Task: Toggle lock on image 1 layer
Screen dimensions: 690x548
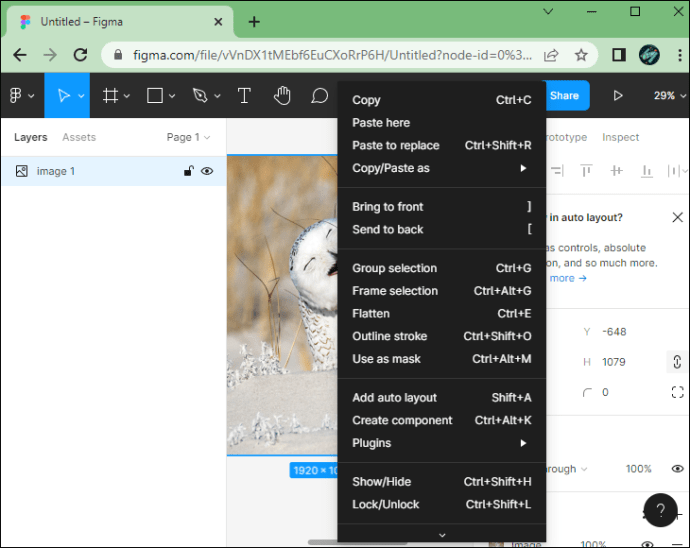Action: point(189,171)
